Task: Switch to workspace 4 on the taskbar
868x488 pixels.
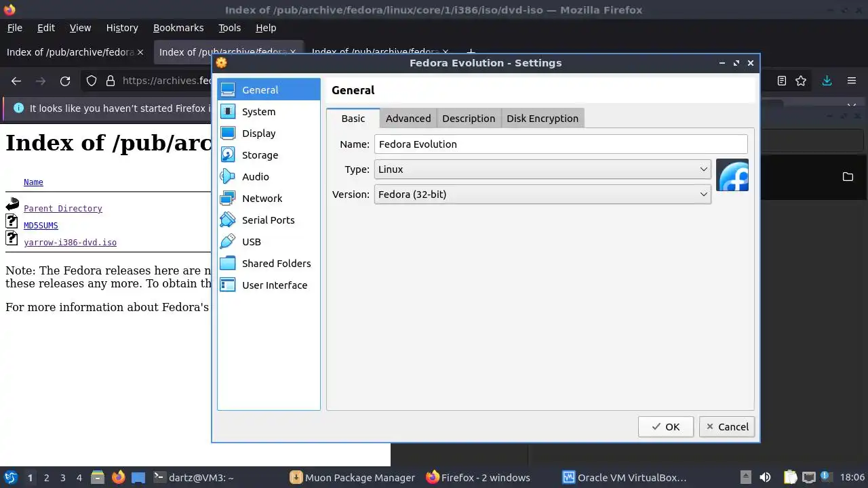Action: tap(79, 478)
